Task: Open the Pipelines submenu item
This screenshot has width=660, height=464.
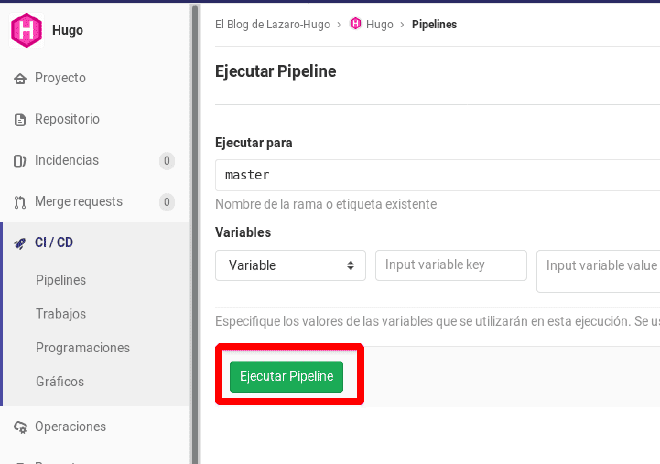Action: tap(61, 280)
